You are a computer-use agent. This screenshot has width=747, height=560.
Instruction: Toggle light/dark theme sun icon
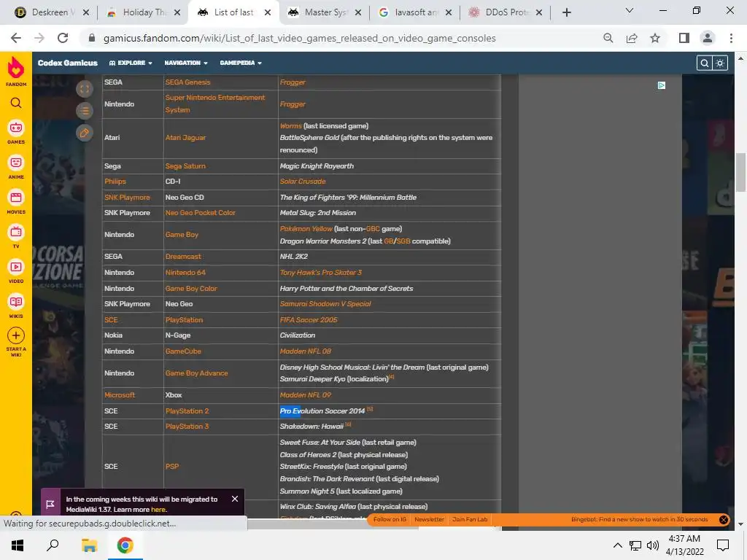(720, 63)
